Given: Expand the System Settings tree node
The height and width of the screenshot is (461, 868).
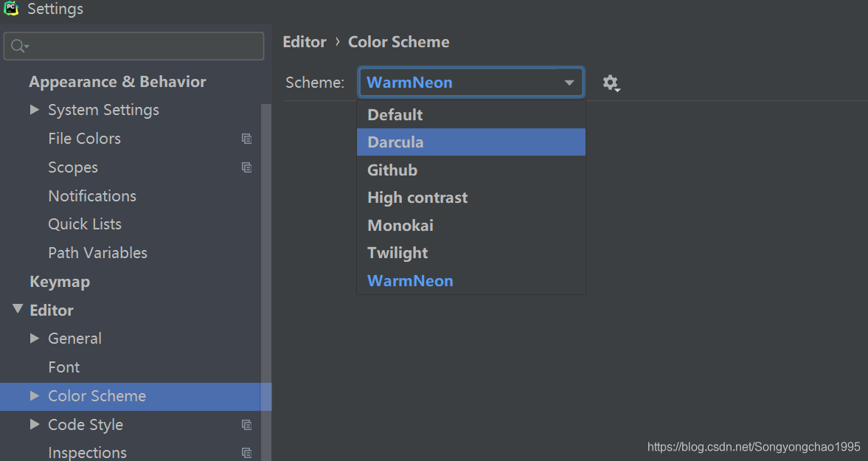Looking at the screenshot, I should (35, 110).
